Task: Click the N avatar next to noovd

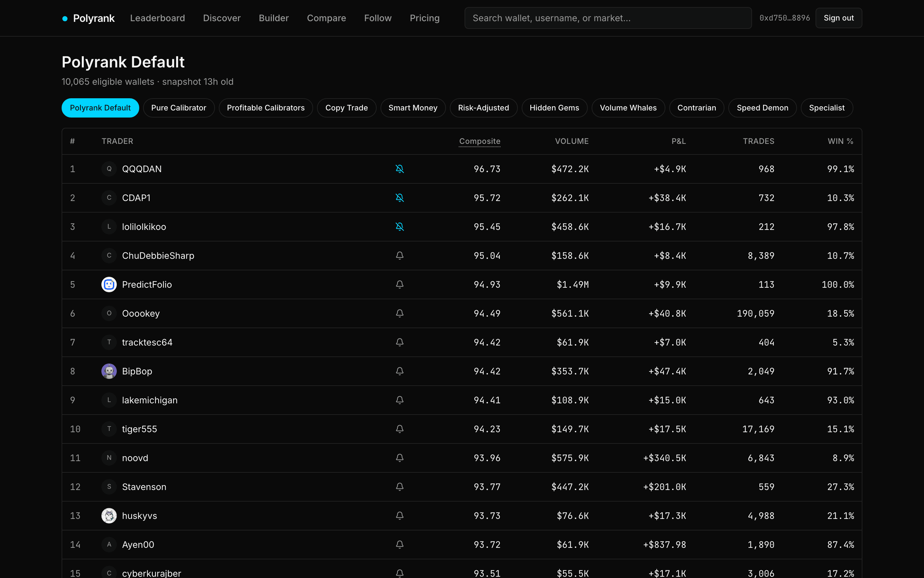Action: pos(109,458)
